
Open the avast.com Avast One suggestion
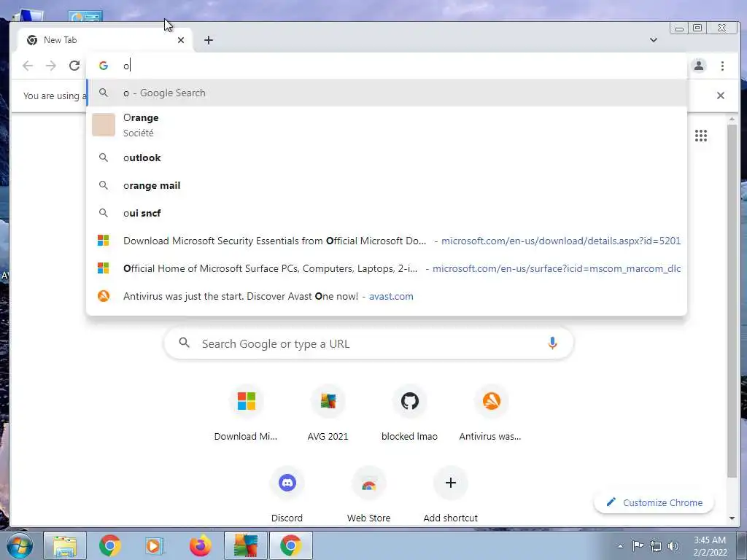(387, 296)
